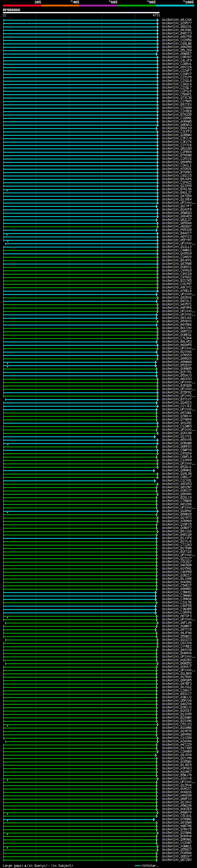The height and width of the screenshot is (868, 197).
Task: Select the UniRef100_B4AUT7 hit label
Action: coord(176,233)
